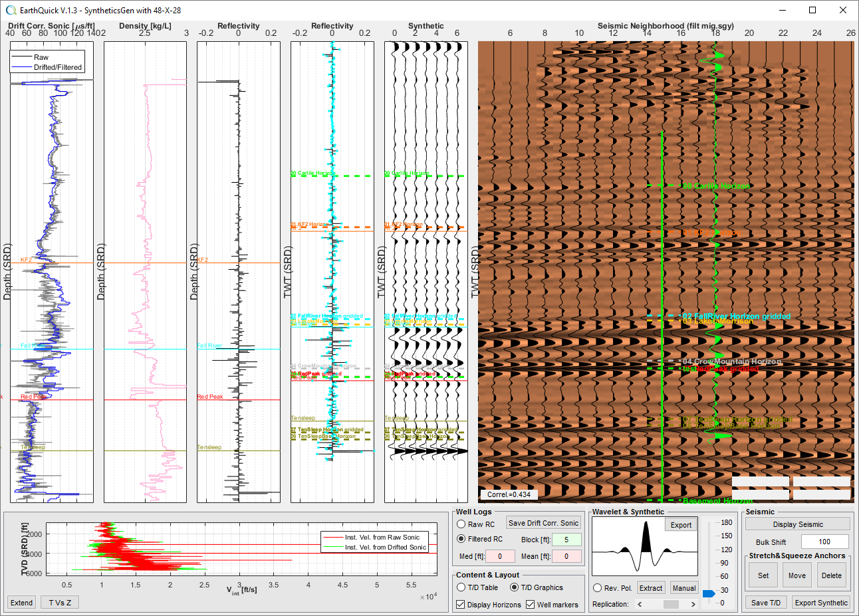
Task: Minimize the EarthQuick window
Action: tap(782, 10)
